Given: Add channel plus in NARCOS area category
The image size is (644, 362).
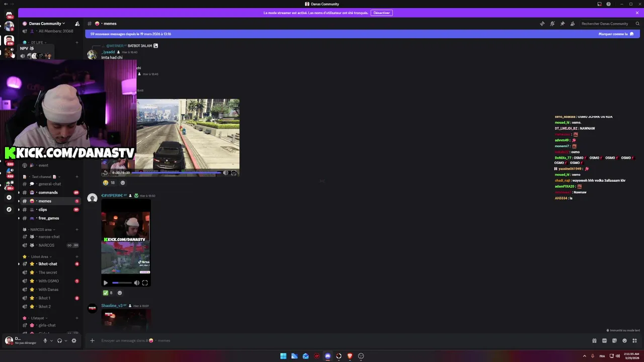Looking at the screenshot, I should click(x=77, y=230).
